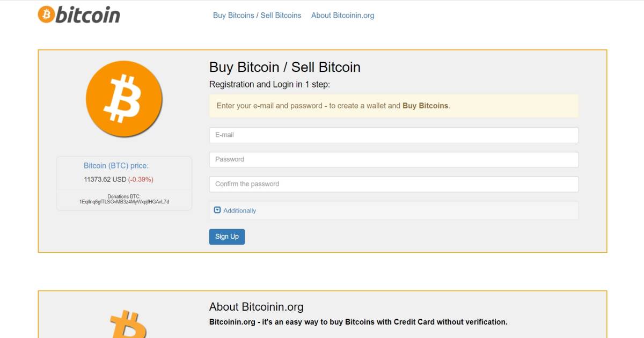
Task: Click the About Bitcoinin.org section heading
Action: (x=256, y=307)
